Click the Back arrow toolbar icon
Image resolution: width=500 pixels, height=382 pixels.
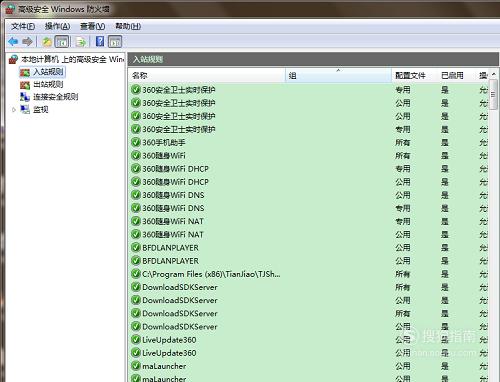point(13,42)
